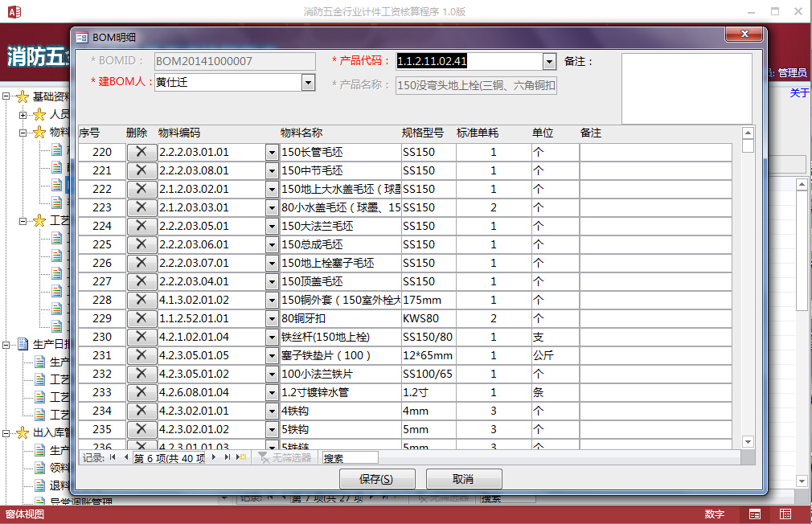The width and height of the screenshot is (812, 524).
Task: Open the 关于 link in main window
Action: [x=799, y=92]
